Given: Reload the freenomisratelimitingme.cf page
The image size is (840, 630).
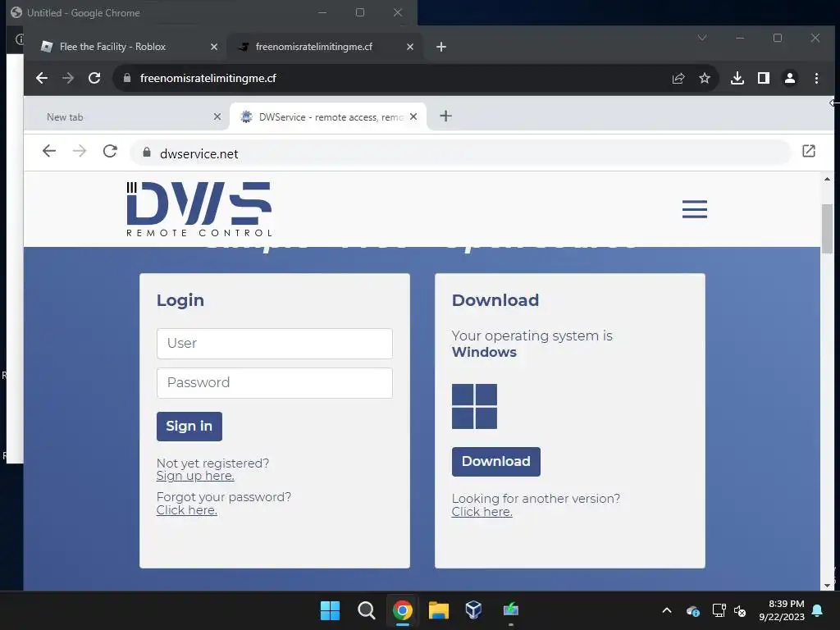Looking at the screenshot, I should pyautogui.click(x=94, y=78).
